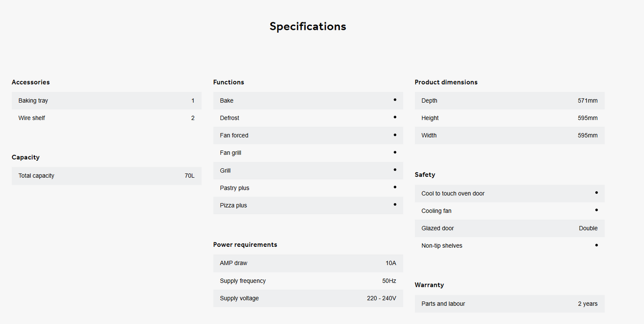Click the Fan forced bullet dot
The image size is (644, 324).
coord(395,135)
